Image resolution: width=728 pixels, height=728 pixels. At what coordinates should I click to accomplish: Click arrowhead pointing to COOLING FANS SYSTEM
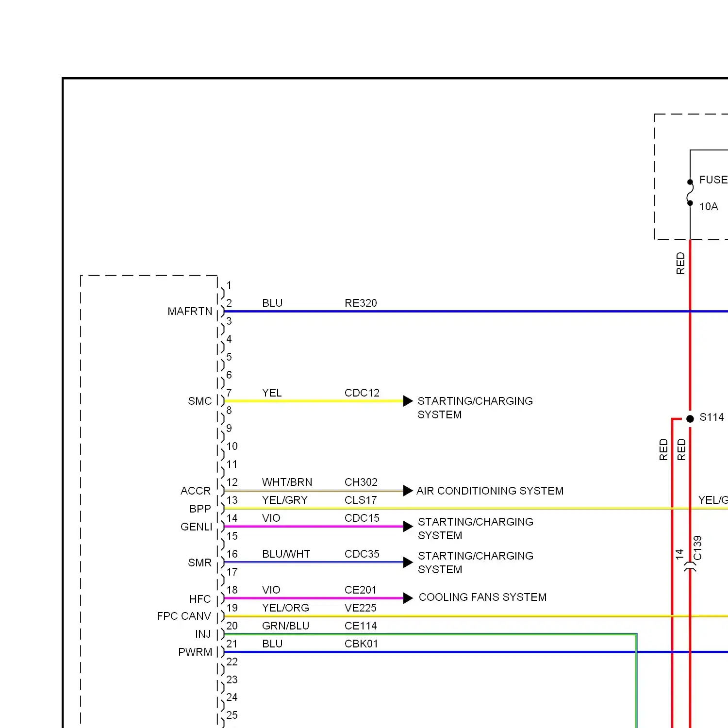click(x=408, y=598)
